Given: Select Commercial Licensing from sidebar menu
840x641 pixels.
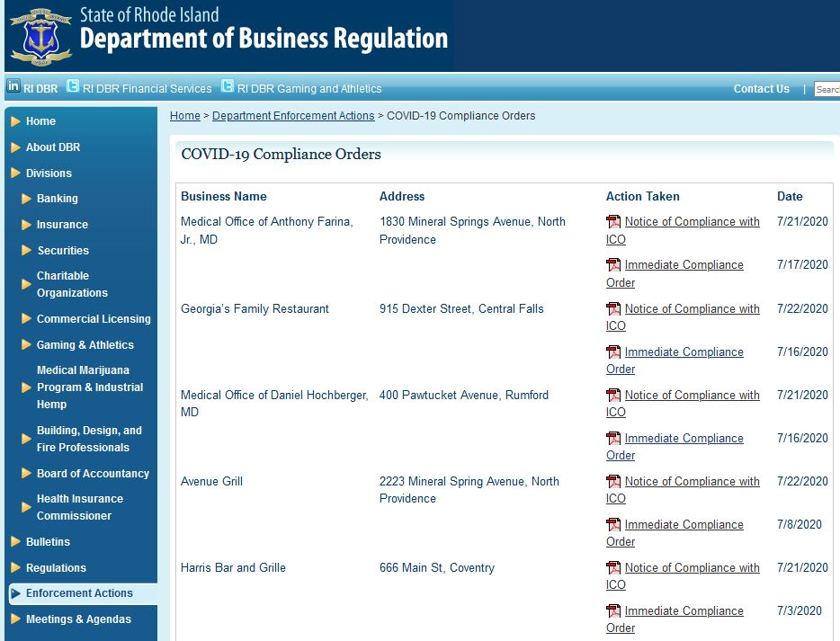Looking at the screenshot, I should (94, 319).
